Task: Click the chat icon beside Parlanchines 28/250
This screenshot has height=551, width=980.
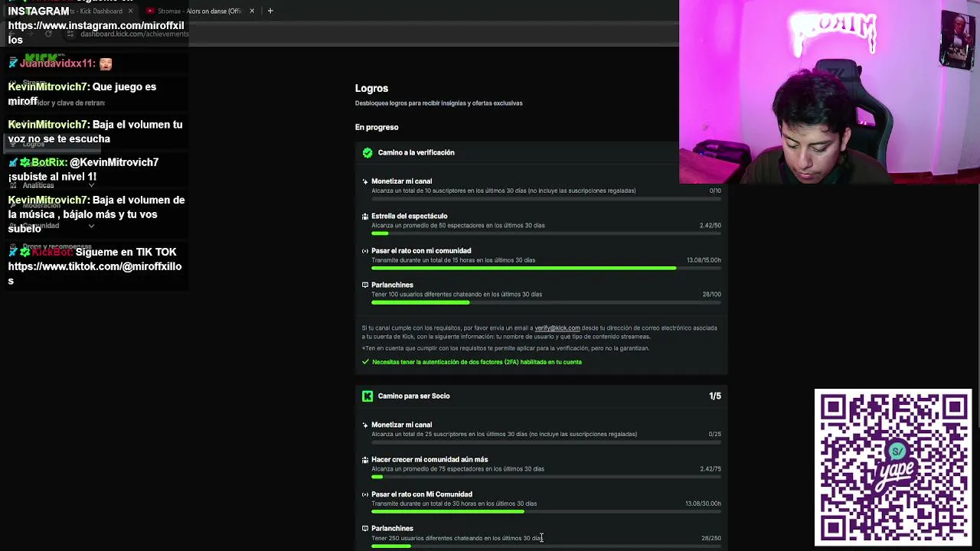Action: click(x=365, y=528)
